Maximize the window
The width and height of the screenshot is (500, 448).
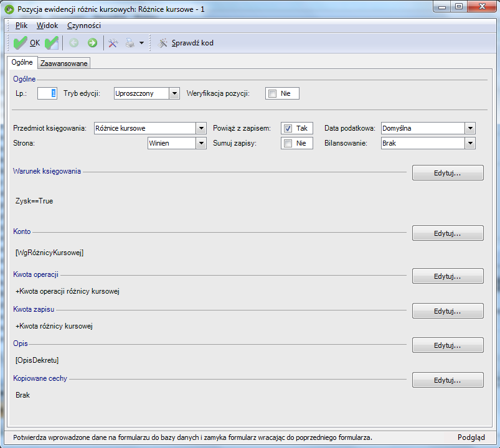click(x=459, y=7)
